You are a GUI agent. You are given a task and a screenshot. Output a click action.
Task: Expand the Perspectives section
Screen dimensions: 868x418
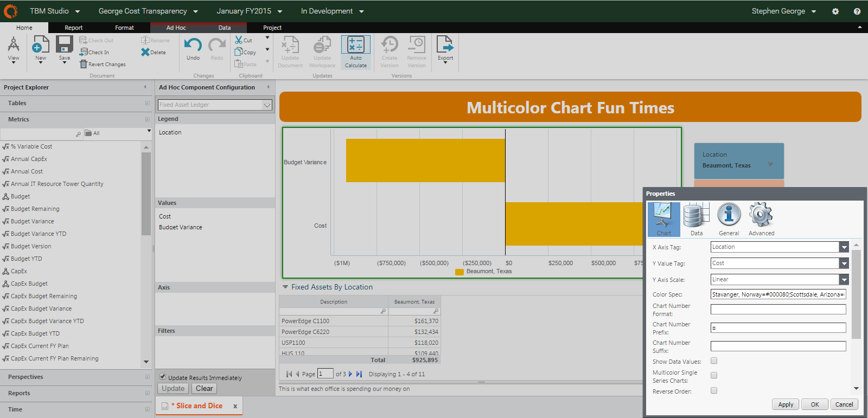pyautogui.click(x=76, y=377)
